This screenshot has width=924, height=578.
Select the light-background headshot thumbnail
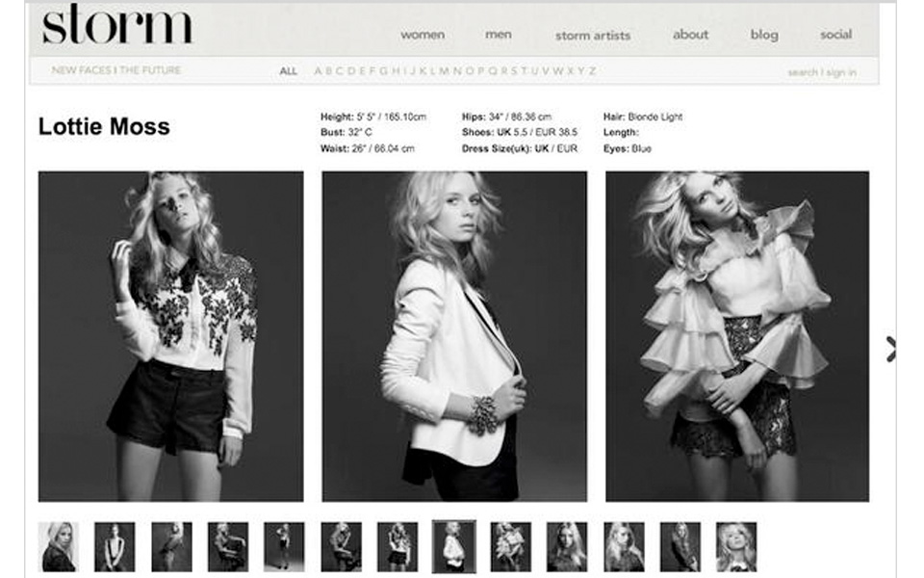pyautogui.click(x=59, y=547)
